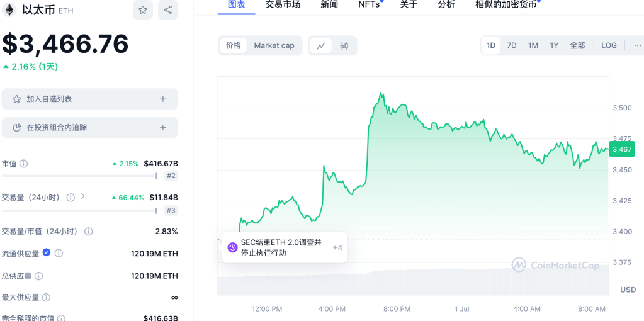Expand the +4 more news events
644x321 pixels.
(337, 247)
